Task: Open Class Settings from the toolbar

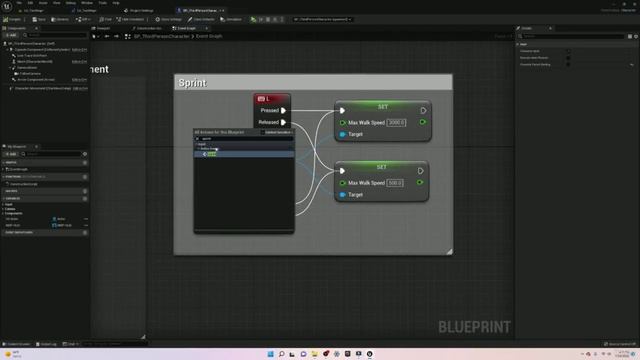Action: click(x=169, y=19)
